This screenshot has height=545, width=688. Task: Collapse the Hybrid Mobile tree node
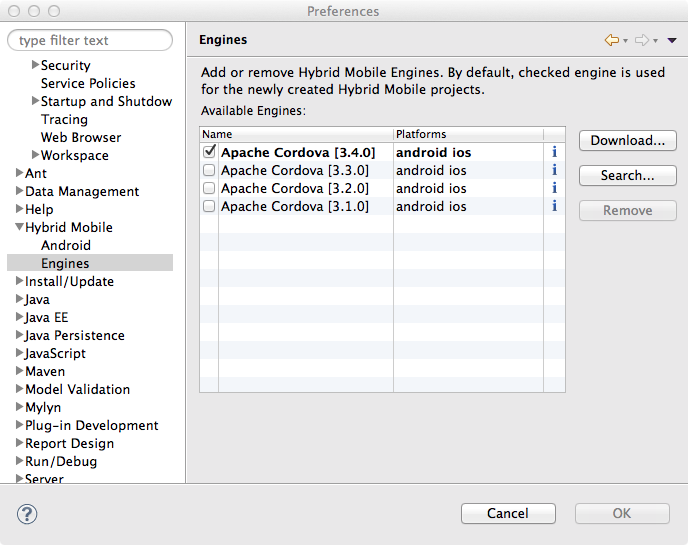(x=19, y=228)
